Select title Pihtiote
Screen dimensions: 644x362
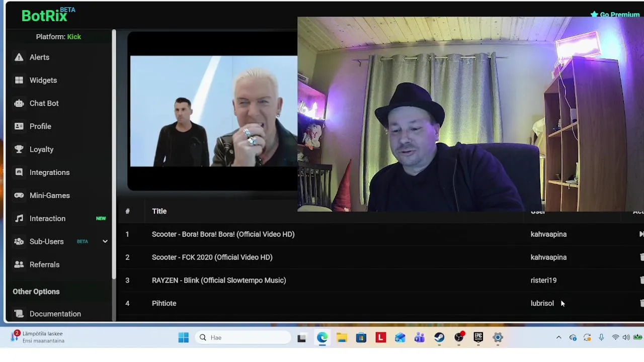coord(164,303)
